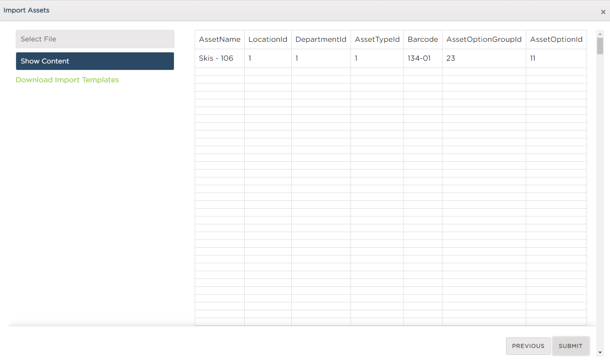
Task: Click the scrollbar down arrow
Action: pos(600,353)
